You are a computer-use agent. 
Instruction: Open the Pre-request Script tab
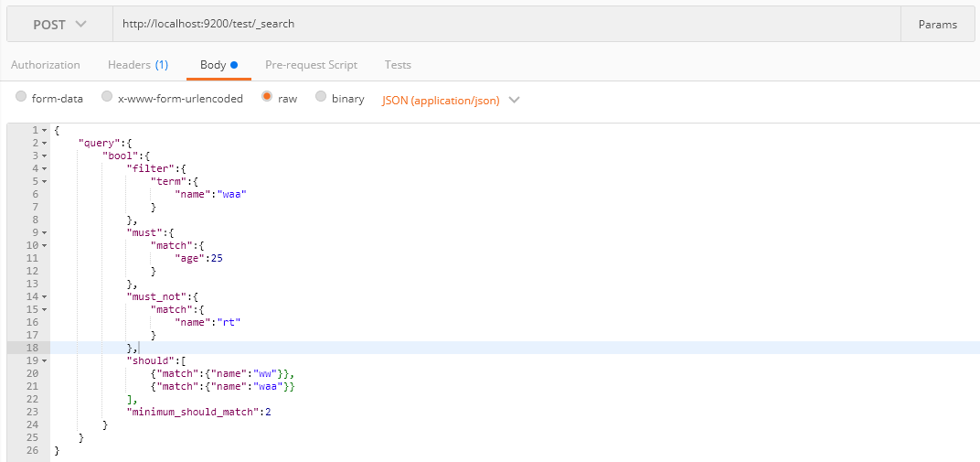[311, 64]
